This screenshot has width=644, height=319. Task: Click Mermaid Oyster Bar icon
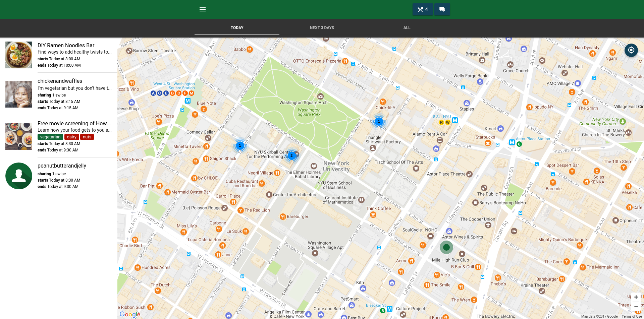coord(167,192)
